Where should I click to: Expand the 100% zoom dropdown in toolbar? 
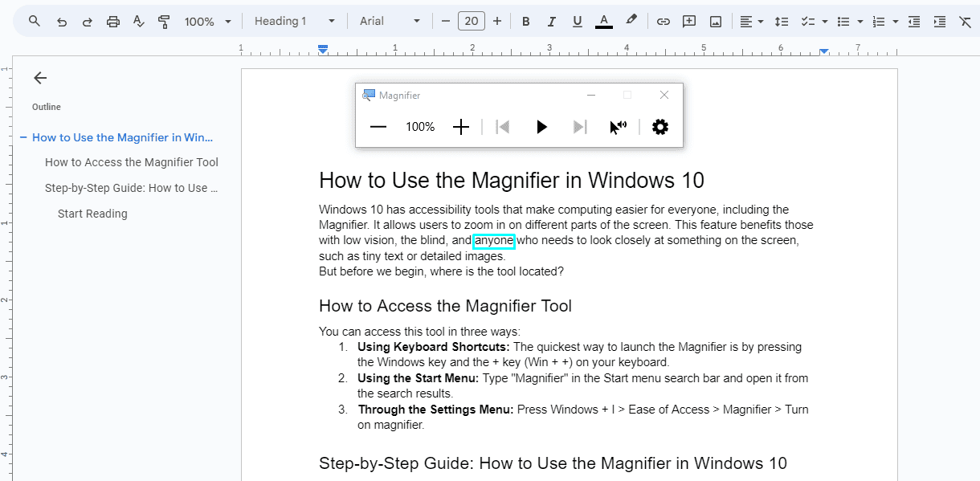point(207,22)
